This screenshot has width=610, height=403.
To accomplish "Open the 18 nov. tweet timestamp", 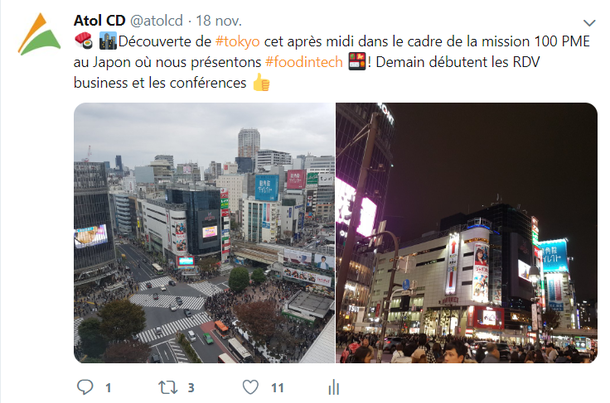I will [219, 21].
